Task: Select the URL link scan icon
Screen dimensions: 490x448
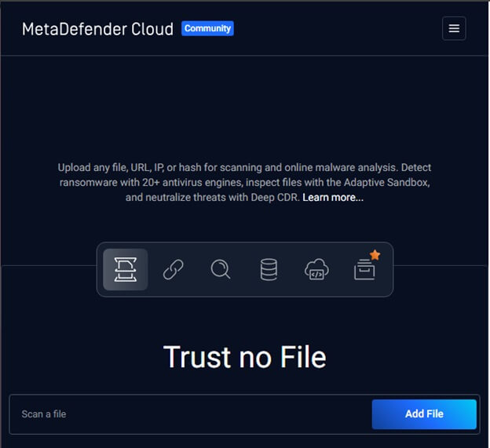Action: point(173,269)
